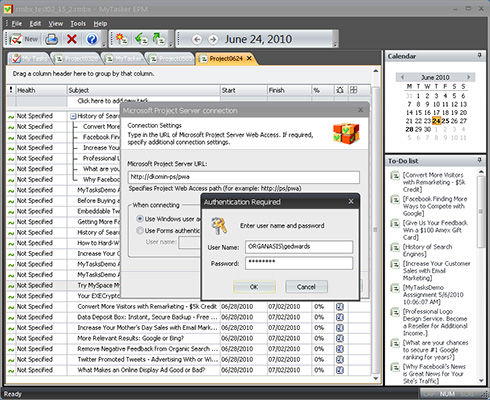The width and height of the screenshot is (490, 400).
Task: Click the NUM indicator in the status bar
Action: tap(447, 394)
